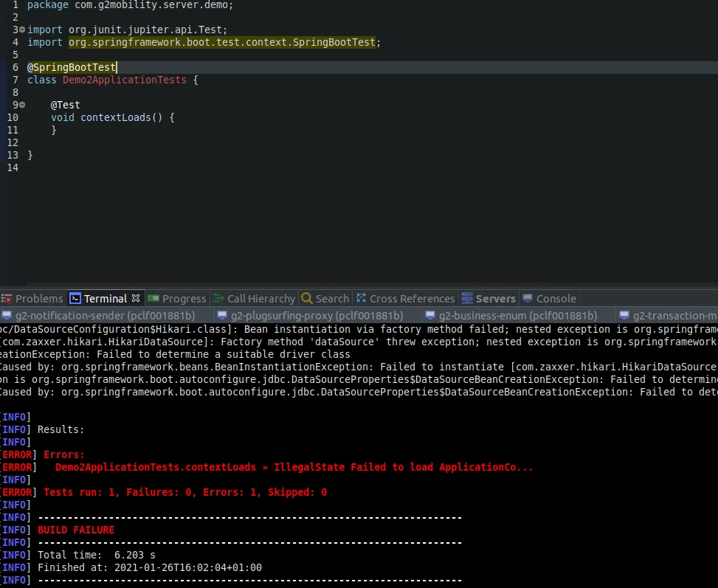Click the Search magnifier icon

[x=307, y=299]
